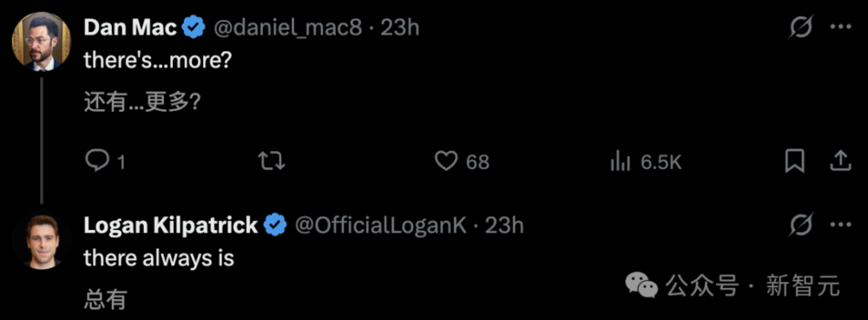Open the 23h timestamp on Logan's reply
Screen dimensions: 868x320
[x=504, y=225]
